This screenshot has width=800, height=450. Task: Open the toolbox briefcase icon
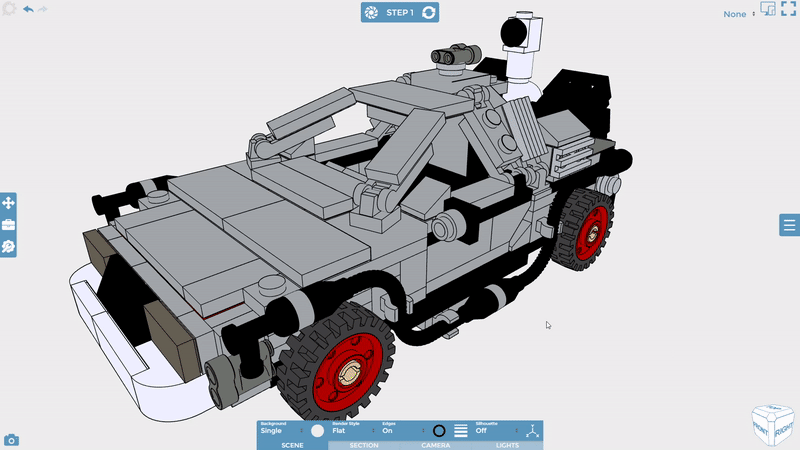8,224
